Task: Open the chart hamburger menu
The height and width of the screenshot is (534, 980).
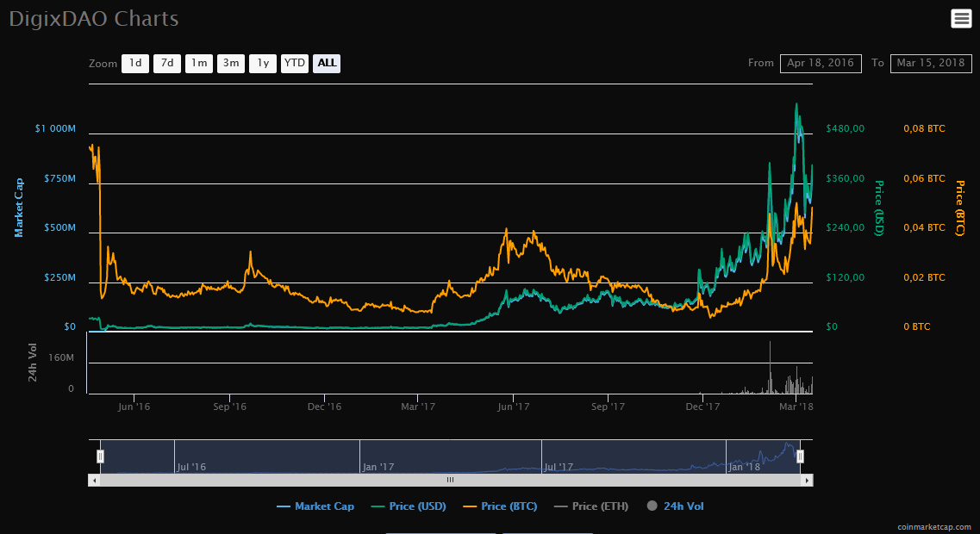Action: 961,19
